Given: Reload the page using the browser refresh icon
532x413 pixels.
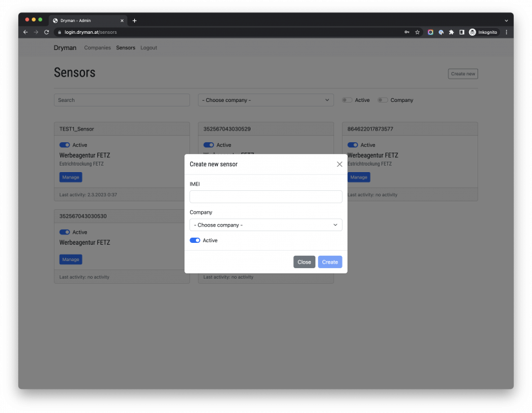Looking at the screenshot, I should [x=46, y=32].
